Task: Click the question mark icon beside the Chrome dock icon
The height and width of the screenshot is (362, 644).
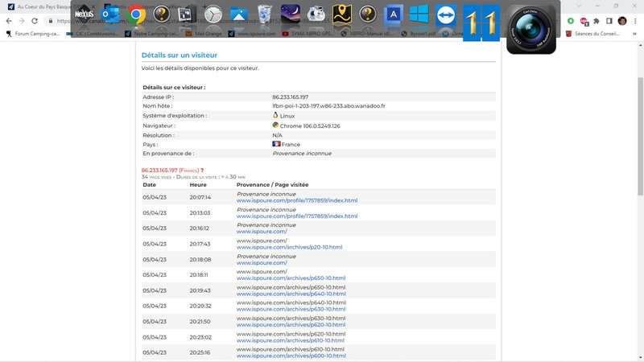Action: click(x=162, y=14)
